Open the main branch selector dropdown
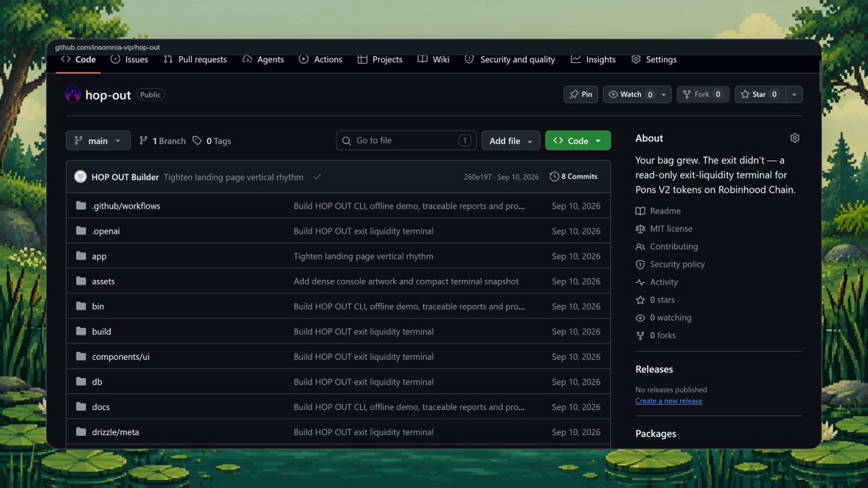The width and height of the screenshot is (868, 488). pos(98,141)
